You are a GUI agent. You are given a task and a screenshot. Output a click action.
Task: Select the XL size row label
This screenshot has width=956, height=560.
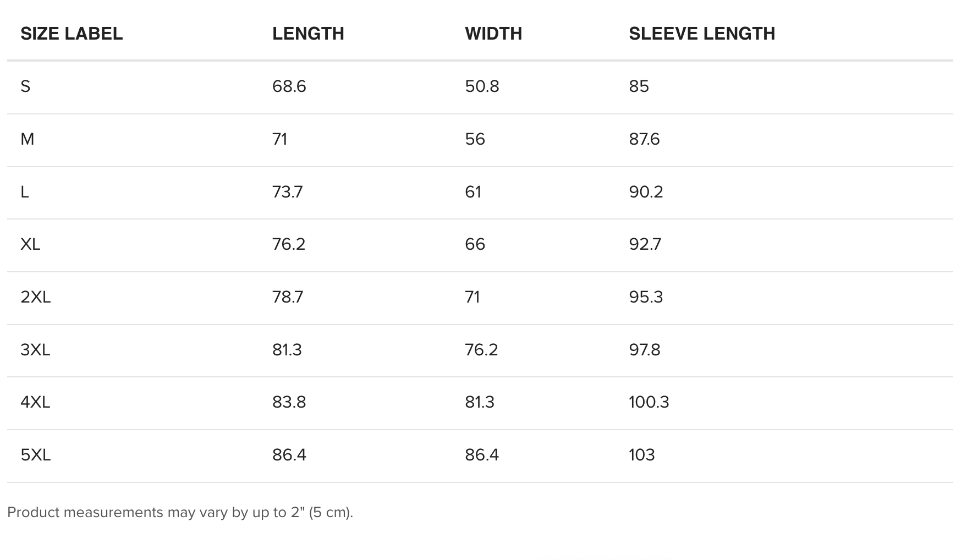click(x=30, y=244)
